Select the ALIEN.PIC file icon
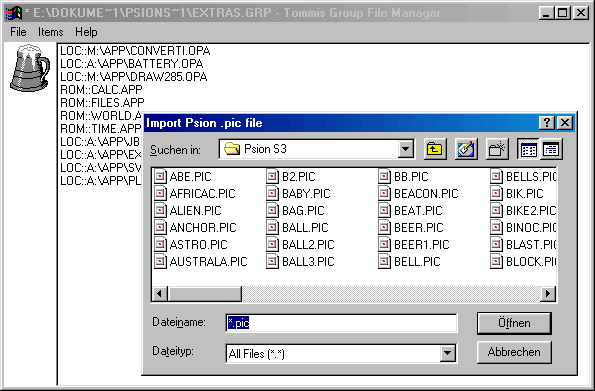 coord(160,210)
